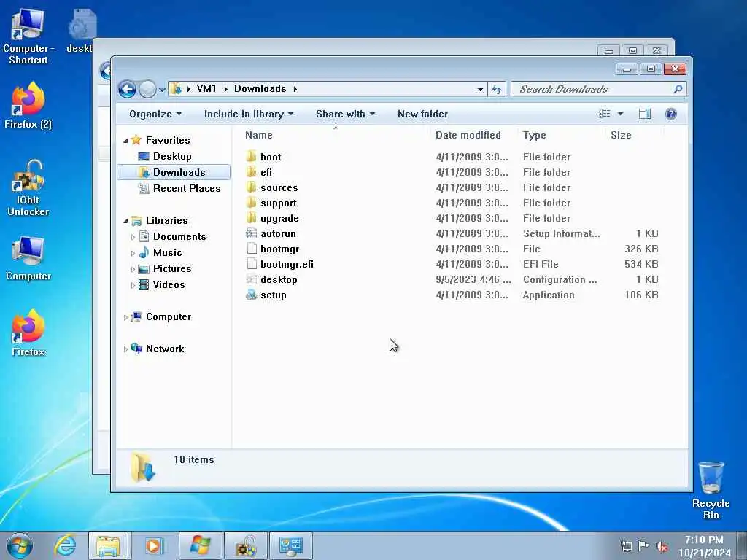The image size is (747, 560).
Task: Open the Organize menu
Action: [155, 114]
